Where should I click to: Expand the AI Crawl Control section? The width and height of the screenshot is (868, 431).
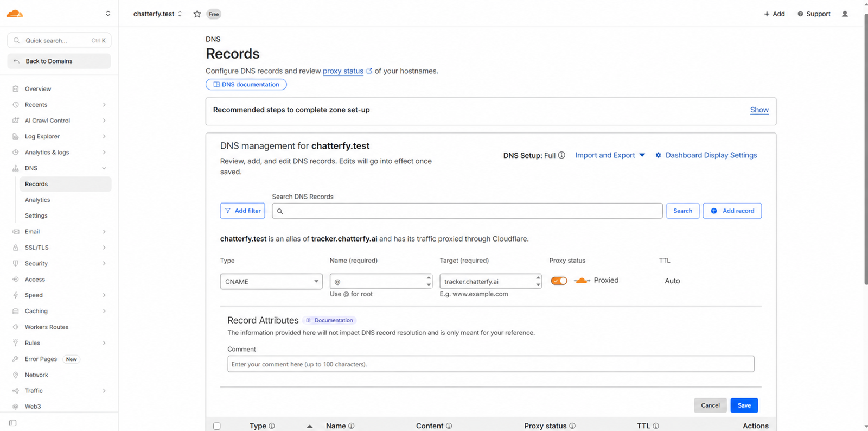point(104,121)
